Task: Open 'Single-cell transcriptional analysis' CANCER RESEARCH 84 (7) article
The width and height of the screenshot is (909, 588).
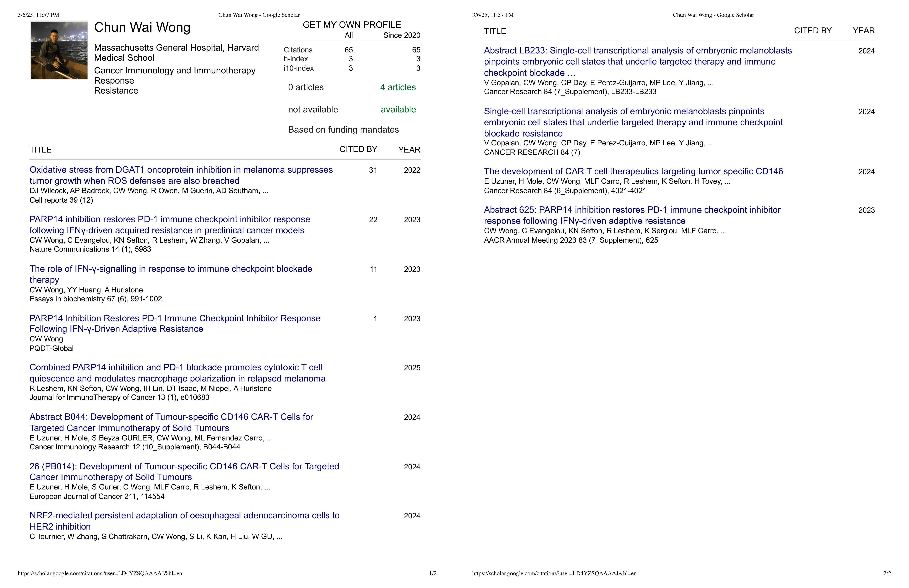Action: pos(633,122)
